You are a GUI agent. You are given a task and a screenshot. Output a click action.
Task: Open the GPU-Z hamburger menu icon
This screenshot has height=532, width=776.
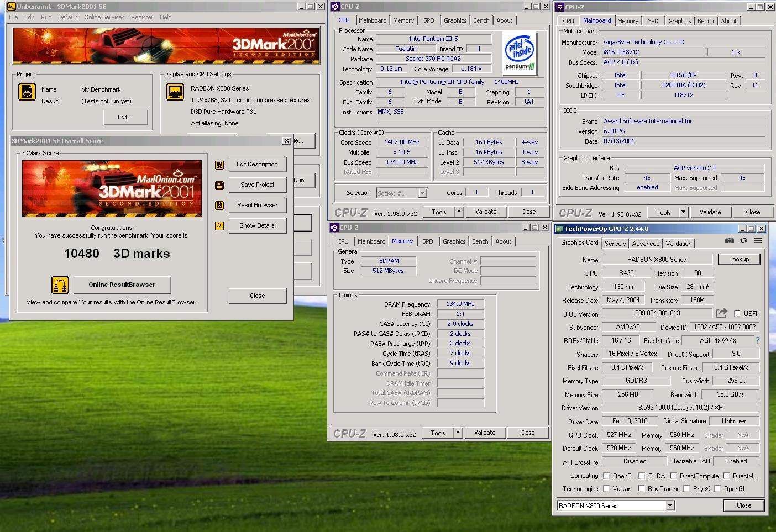click(x=758, y=241)
